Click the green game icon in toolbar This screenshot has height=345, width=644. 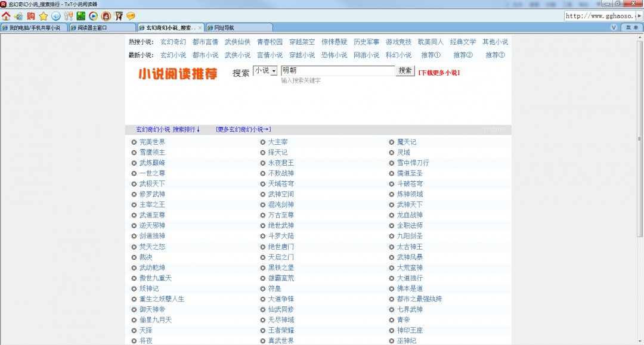80,16
